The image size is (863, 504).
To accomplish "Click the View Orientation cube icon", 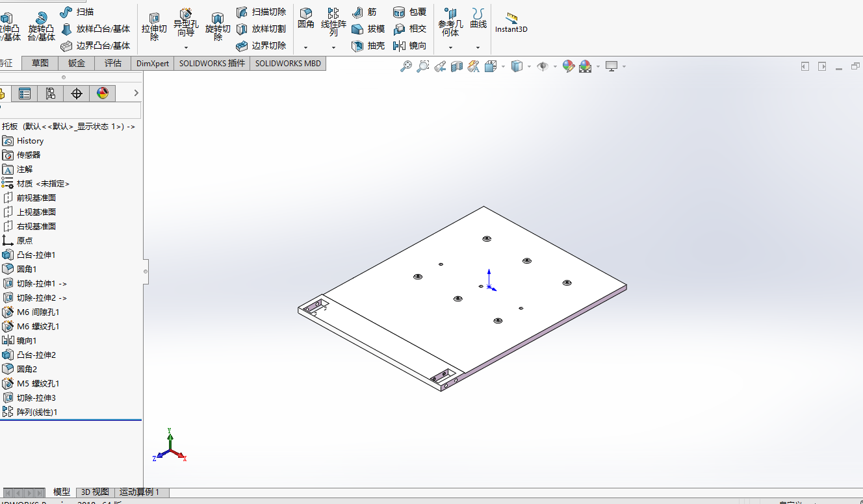I will pyautogui.click(x=491, y=66).
